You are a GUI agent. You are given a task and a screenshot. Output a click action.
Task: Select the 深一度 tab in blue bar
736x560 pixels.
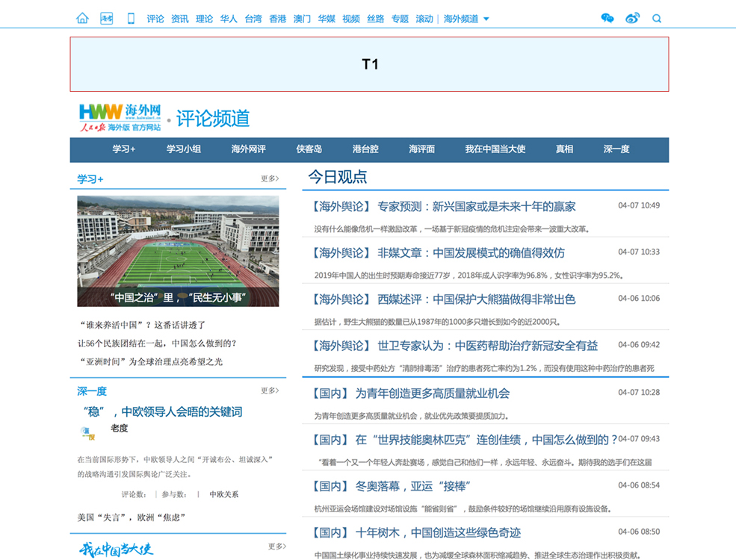(616, 149)
